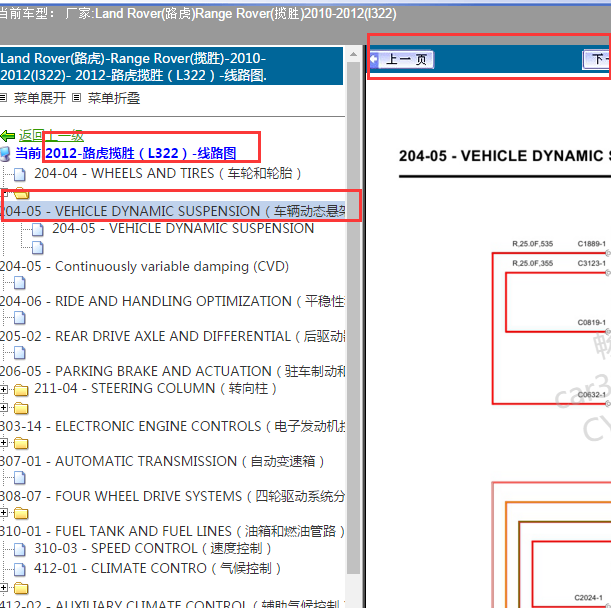
Task: Expand the 211-04 STEERING COLUMN node
Action: (x=4, y=389)
